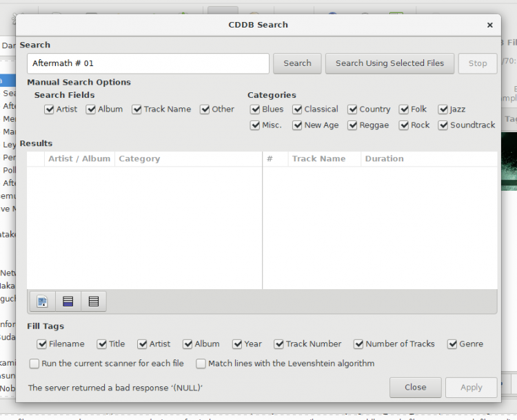The image size is (517, 420).
Task: Enable Match lines with the Levenshtein algorithm
Action: tap(201, 364)
